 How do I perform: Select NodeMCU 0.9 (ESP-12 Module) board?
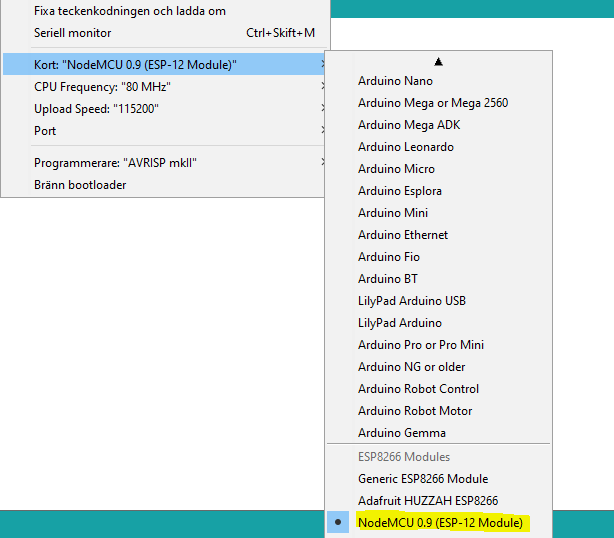tap(439, 523)
